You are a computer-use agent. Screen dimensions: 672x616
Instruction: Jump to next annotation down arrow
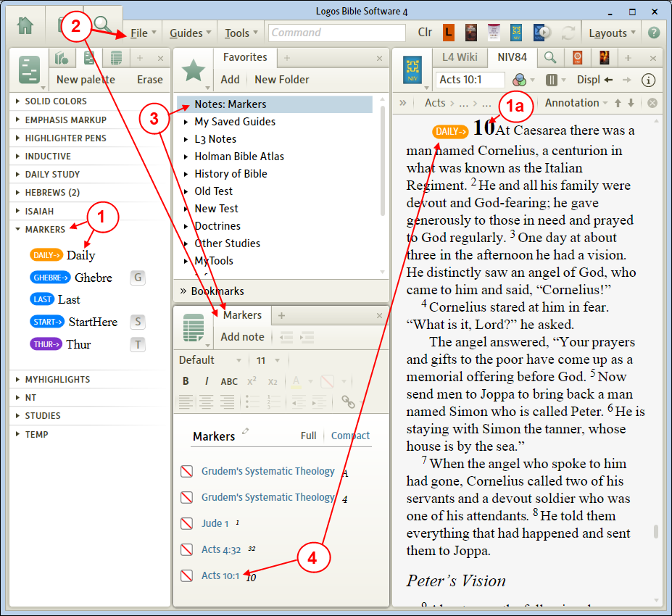[x=631, y=103]
